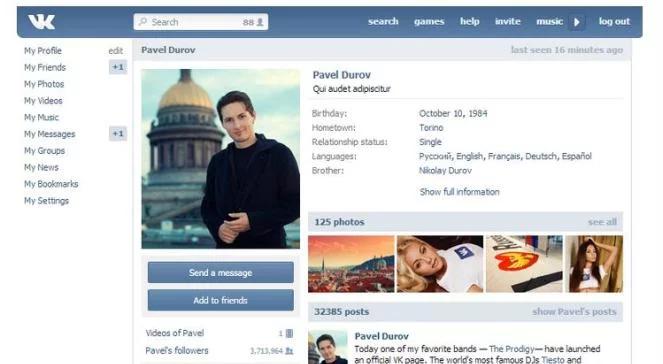
Task: Focus the Search input field
Action: coord(201,22)
